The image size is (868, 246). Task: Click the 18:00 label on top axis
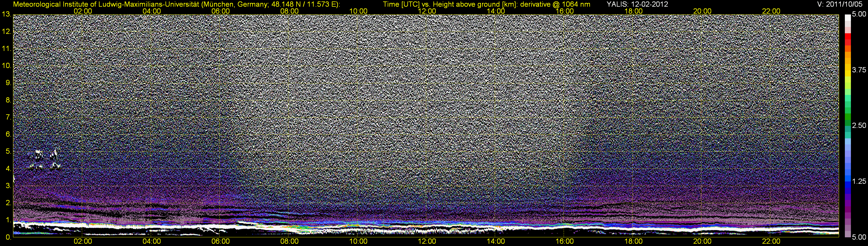[x=633, y=11]
